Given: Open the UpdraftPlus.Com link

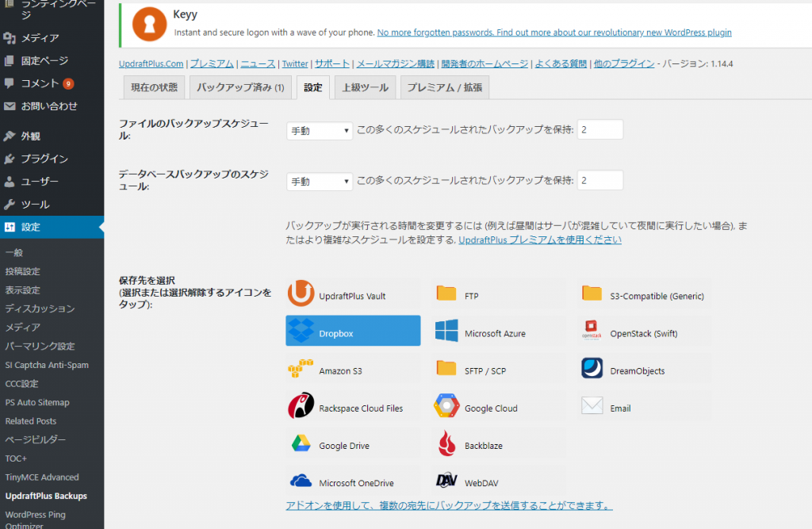Looking at the screenshot, I should click(151, 63).
